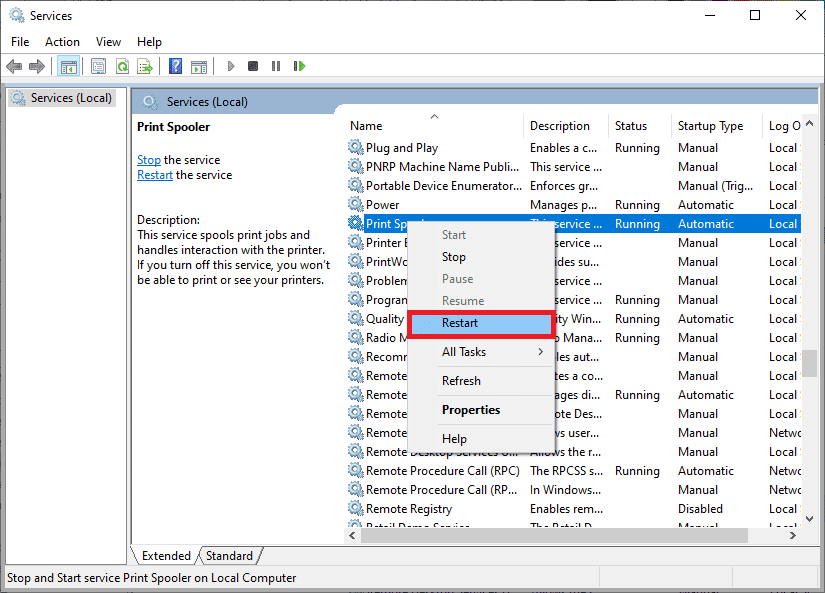Click the Export List toolbar icon

[145, 66]
